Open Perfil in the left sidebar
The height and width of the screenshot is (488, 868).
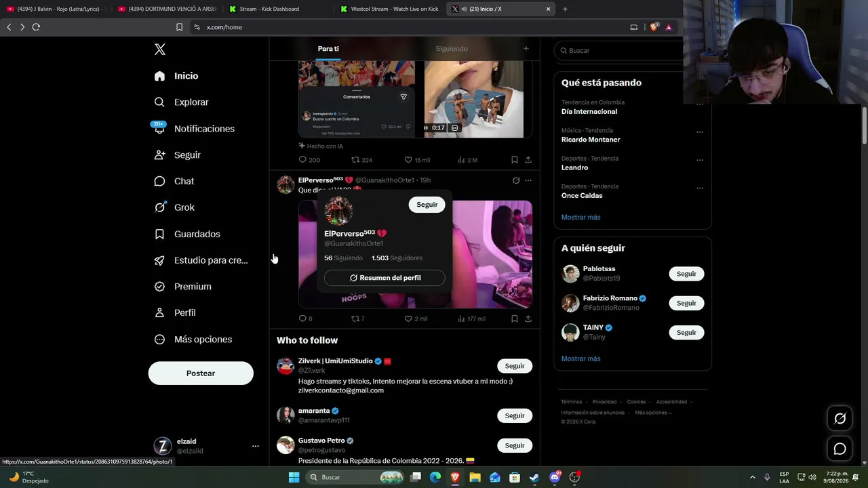[x=175, y=313]
